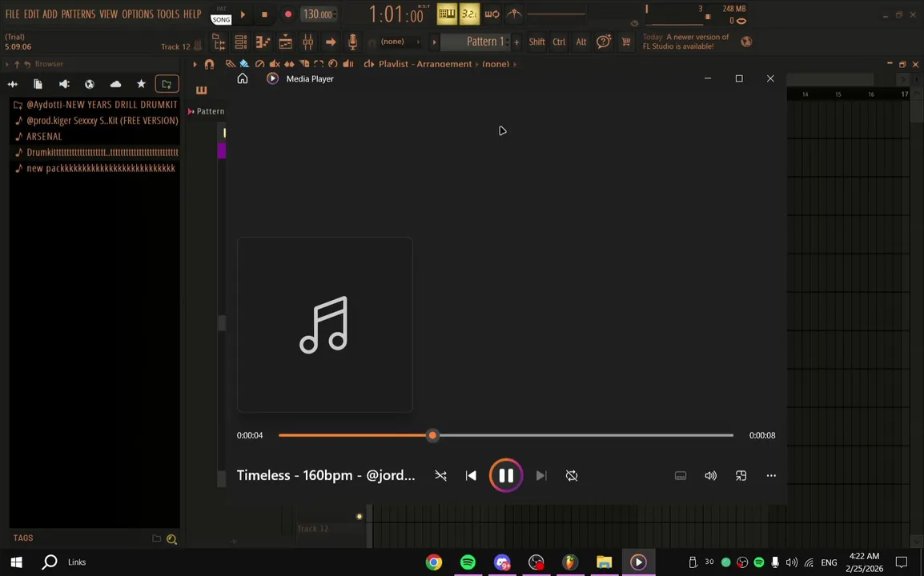Click the browser search magnifier icon
The width and height of the screenshot is (924, 576).
click(171, 539)
